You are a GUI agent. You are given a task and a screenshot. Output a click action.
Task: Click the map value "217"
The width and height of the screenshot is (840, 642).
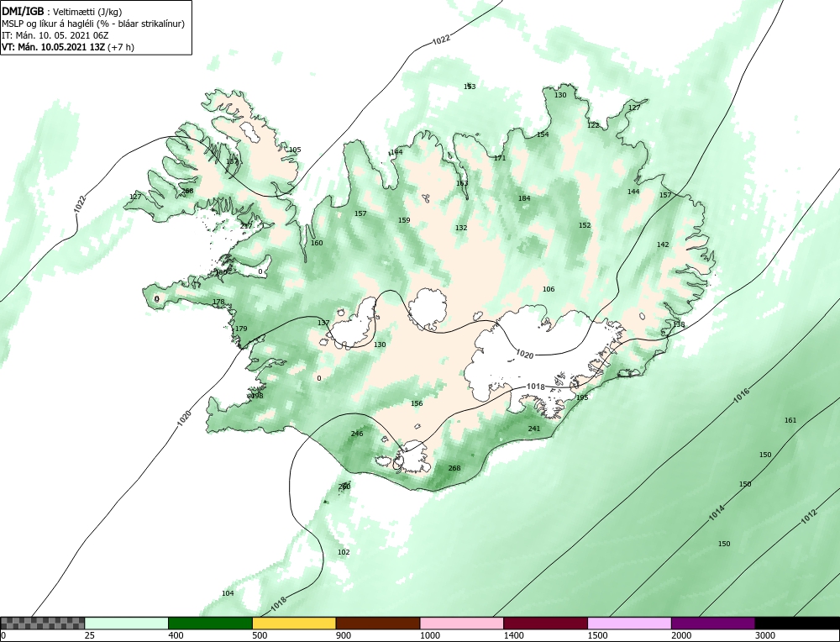coord(246,226)
